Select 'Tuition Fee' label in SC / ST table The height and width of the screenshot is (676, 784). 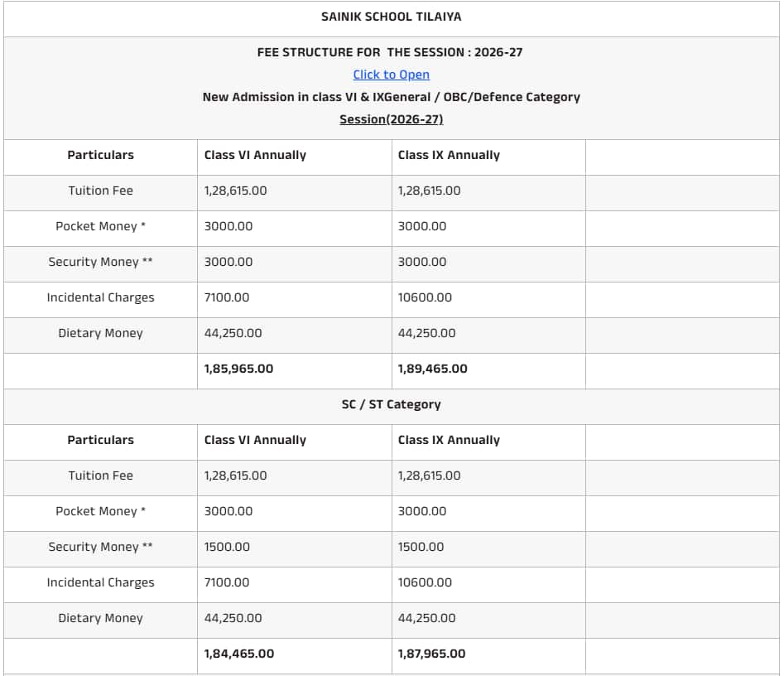pos(100,476)
